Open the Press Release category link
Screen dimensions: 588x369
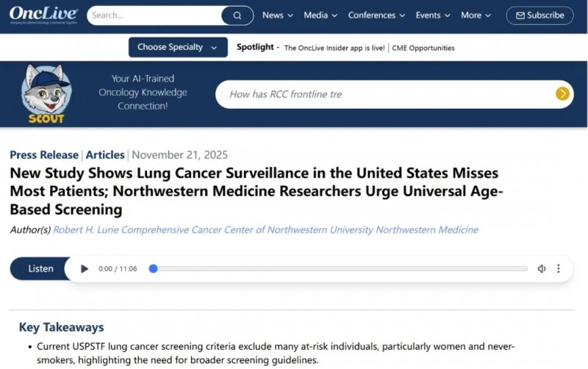[x=44, y=154]
